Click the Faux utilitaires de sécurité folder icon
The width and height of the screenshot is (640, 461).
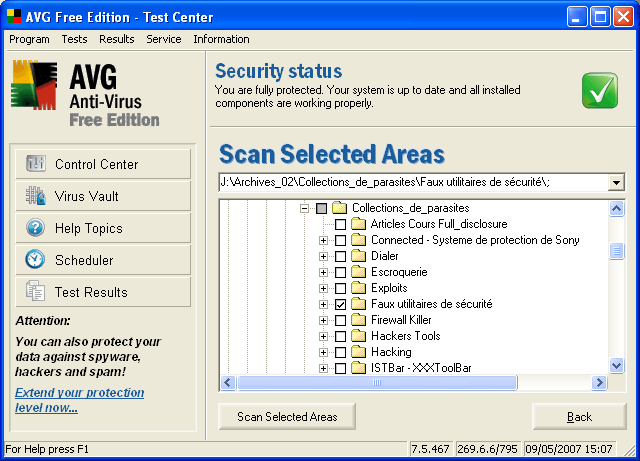(x=358, y=304)
